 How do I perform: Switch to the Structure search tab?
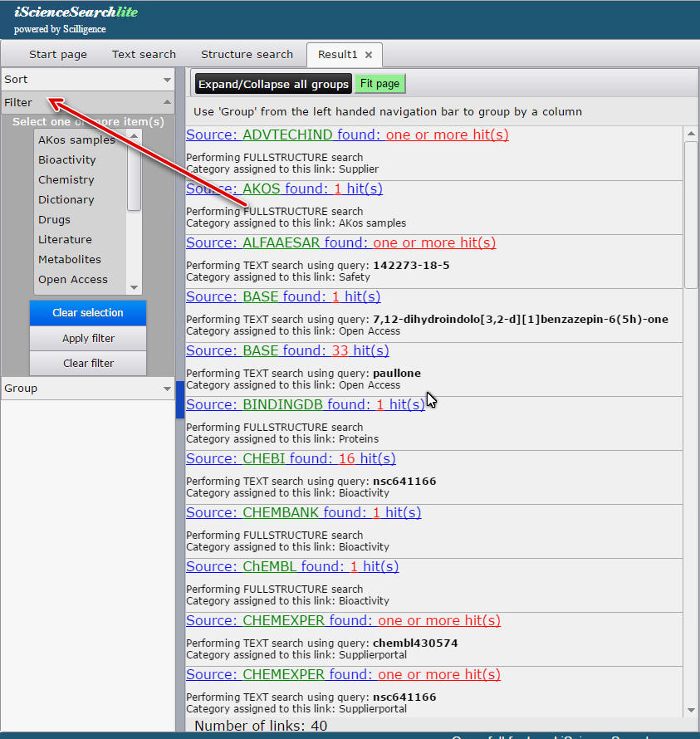(247, 55)
